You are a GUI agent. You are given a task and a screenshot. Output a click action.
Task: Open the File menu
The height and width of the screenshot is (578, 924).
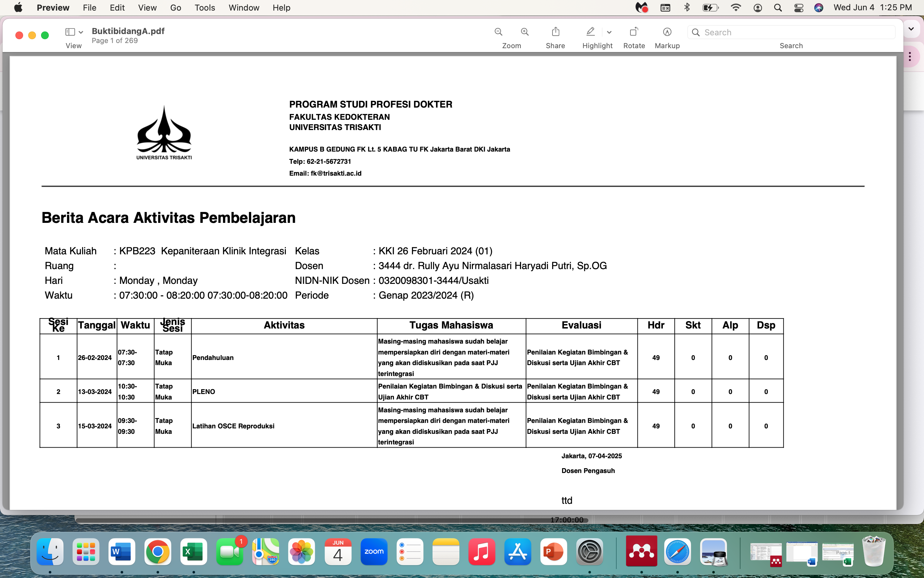coord(89,8)
